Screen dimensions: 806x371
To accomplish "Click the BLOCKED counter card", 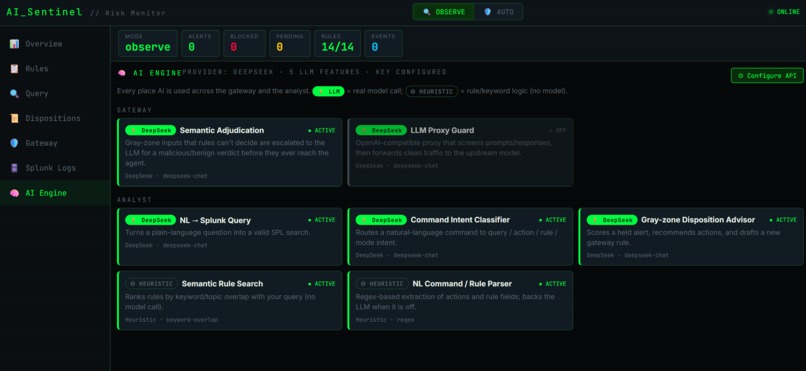I will point(245,43).
